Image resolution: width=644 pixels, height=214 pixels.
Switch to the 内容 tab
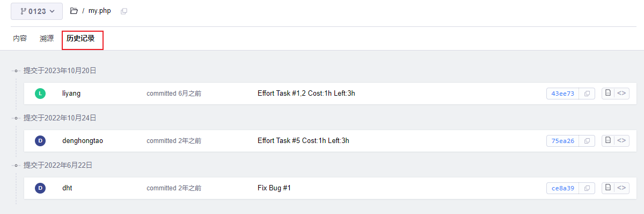(20, 39)
